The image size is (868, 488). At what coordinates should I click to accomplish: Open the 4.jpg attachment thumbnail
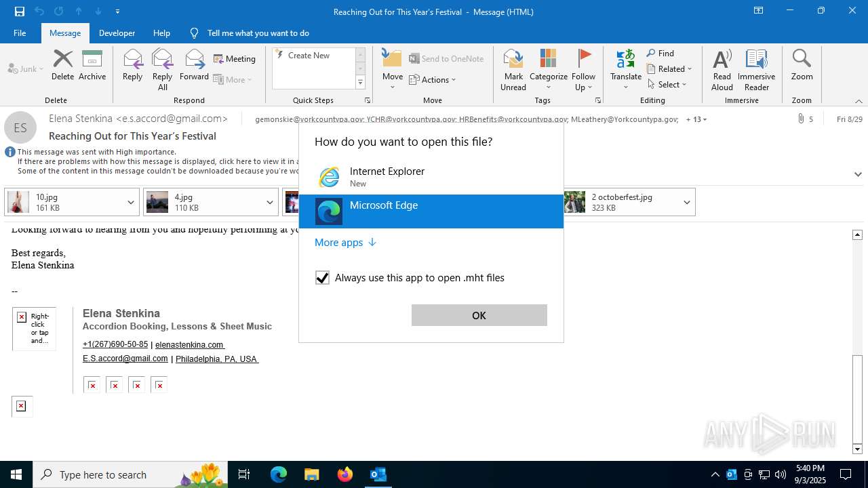[x=157, y=202]
